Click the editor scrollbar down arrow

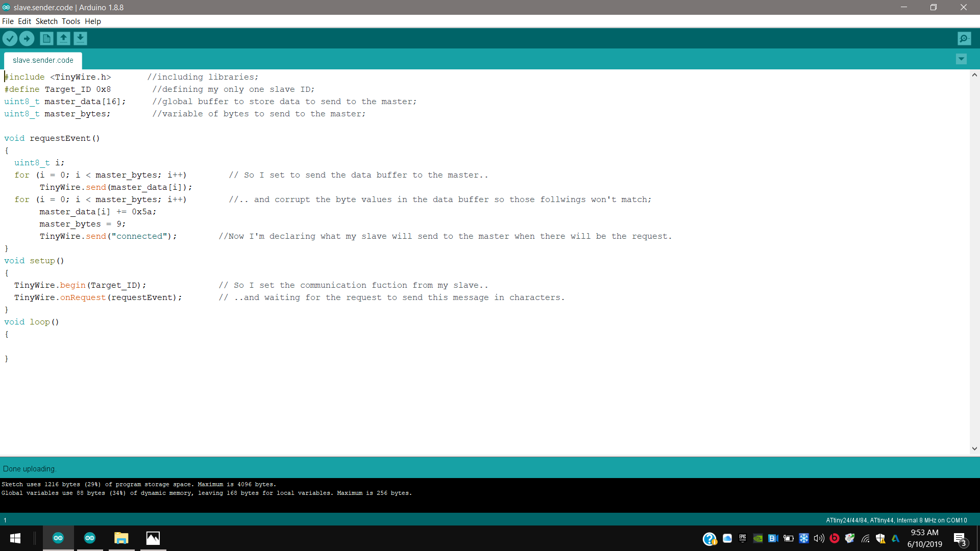974,448
